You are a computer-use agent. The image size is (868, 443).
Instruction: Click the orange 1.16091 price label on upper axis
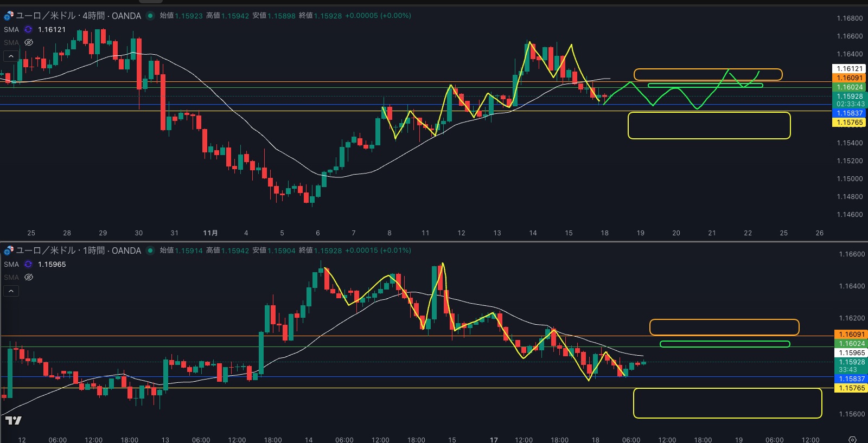(849, 78)
